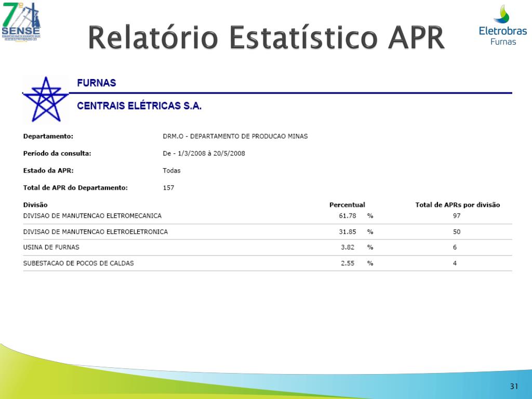The width and height of the screenshot is (532, 399).
Task: Click the 'Estado da APR:' label
Action: pyautogui.click(x=48, y=170)
